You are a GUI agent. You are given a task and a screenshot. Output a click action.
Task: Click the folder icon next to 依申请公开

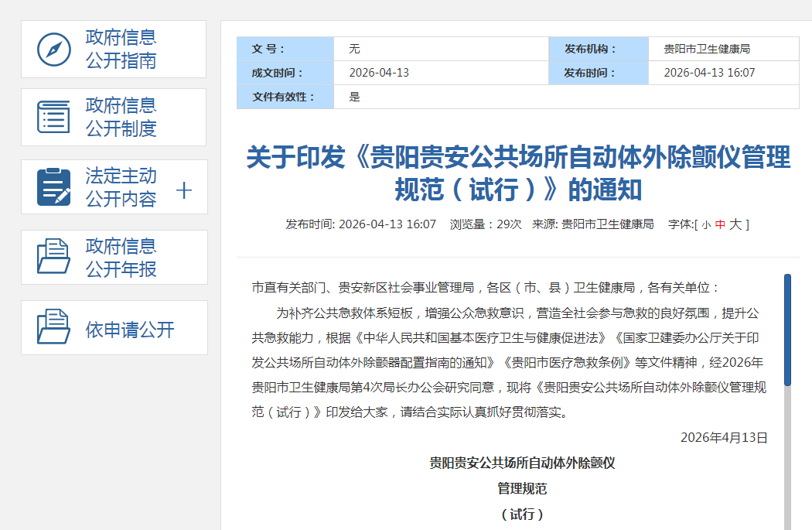(54, 328)
